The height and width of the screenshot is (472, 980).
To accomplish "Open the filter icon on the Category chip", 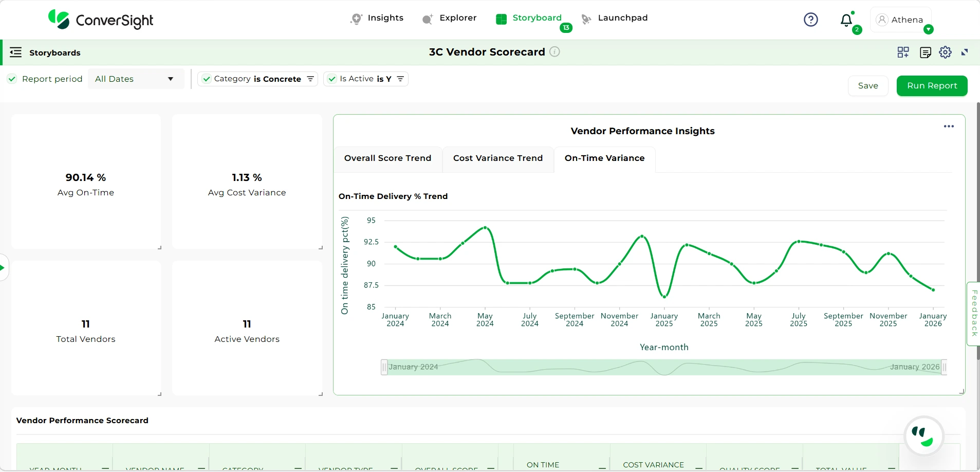I will click(311, 79).
